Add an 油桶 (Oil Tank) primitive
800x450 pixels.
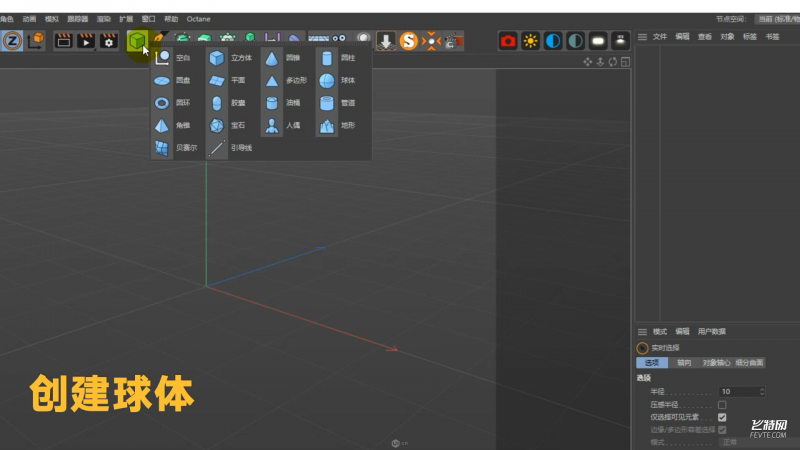(284, 103)
